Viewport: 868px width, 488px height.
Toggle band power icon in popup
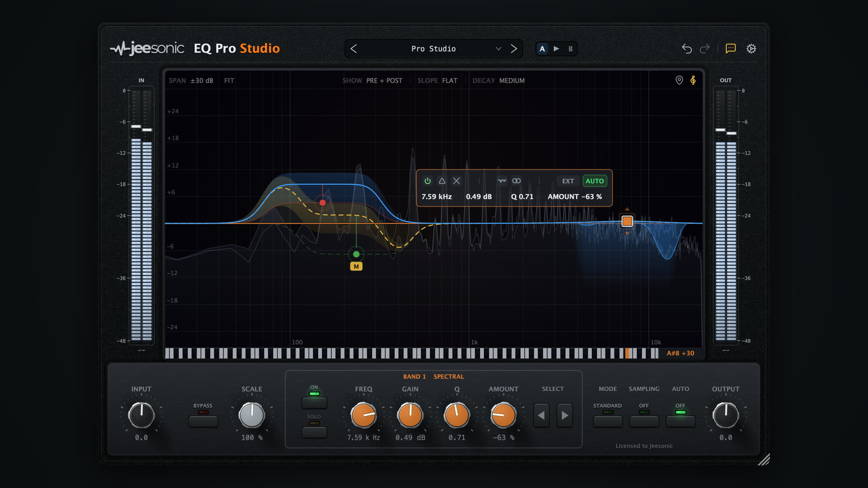coord(428,181)
